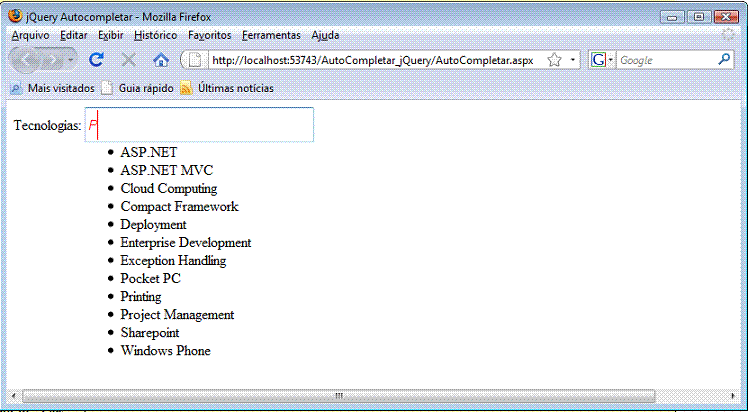Open the Arquivo menu
The width and height of the screenshot is (748, 412).
point(31,35)
